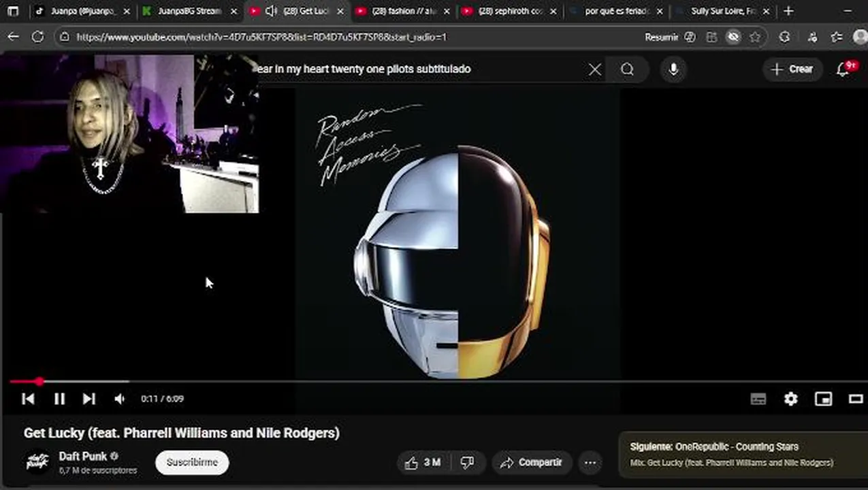Image resolution: width=868 pixels, height=490 pixels.
Task: Open Edge tab actions menu icon
Action: (x=13, y=11)
